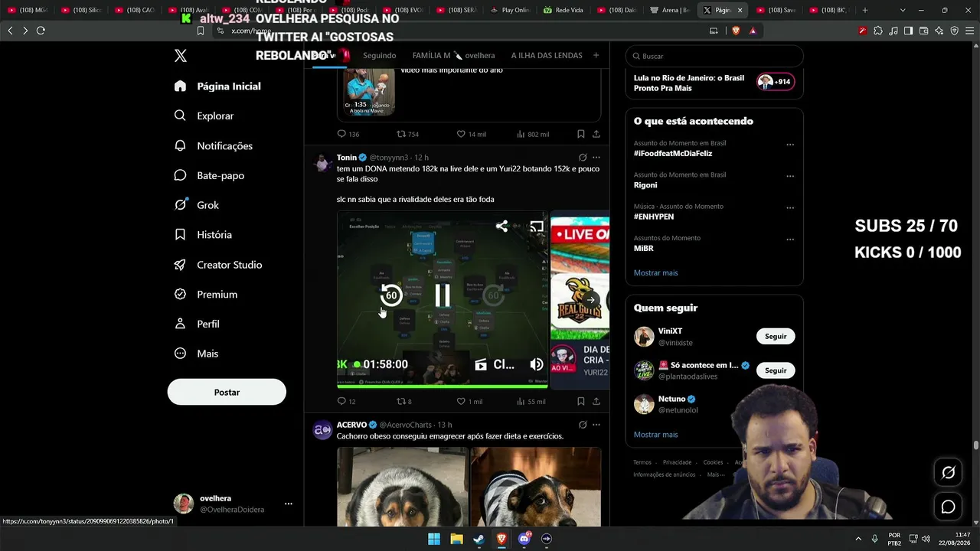
Task: Switch to the FAMÍLIA M ovelhera tab
Action: [x=453, y=55]
